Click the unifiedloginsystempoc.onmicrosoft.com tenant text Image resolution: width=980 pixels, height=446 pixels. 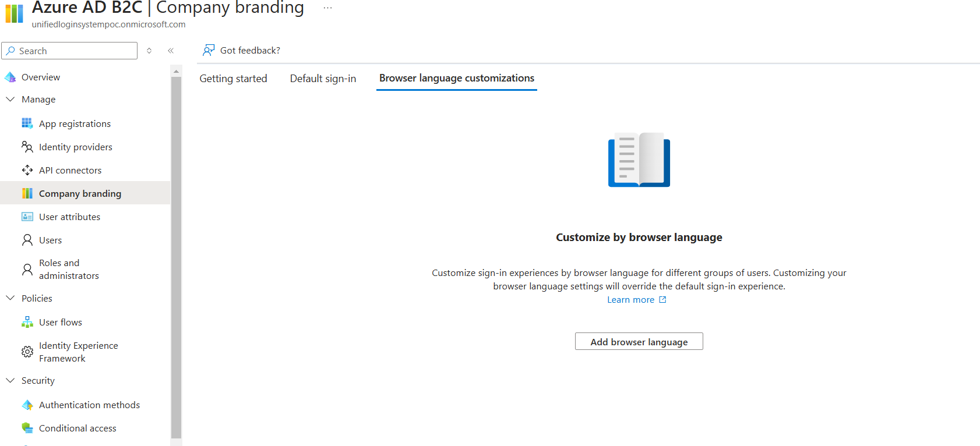(108, 24)
